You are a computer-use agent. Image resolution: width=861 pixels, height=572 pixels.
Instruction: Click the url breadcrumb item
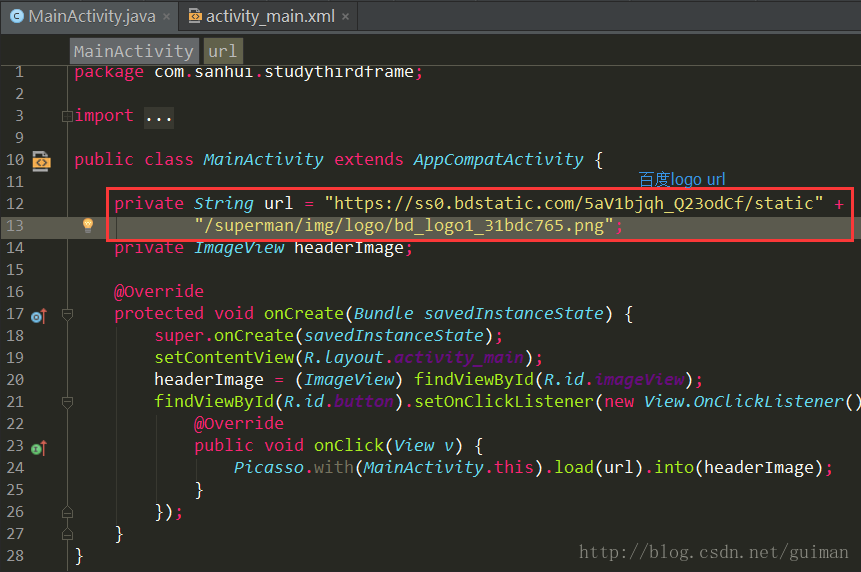[222, 51]
